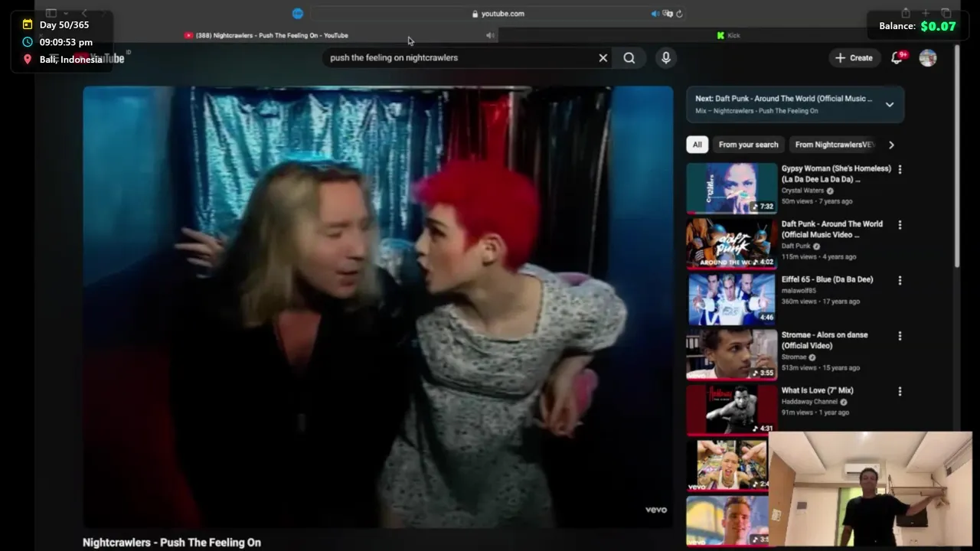980x551 pixels.
Task: Click the Daft Punk - Around The World title
Action: click(832, 230)
